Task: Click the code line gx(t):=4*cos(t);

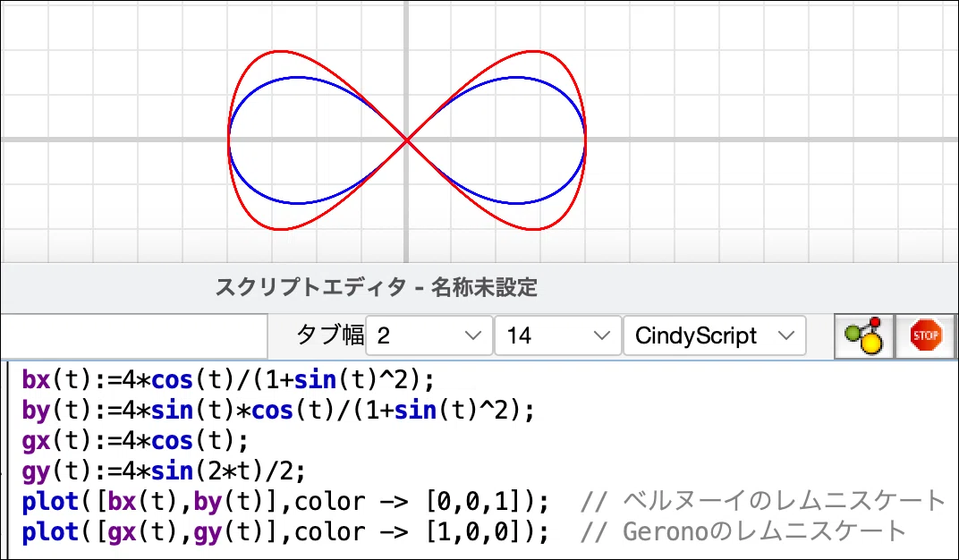Action: click(x=135, y=441)
